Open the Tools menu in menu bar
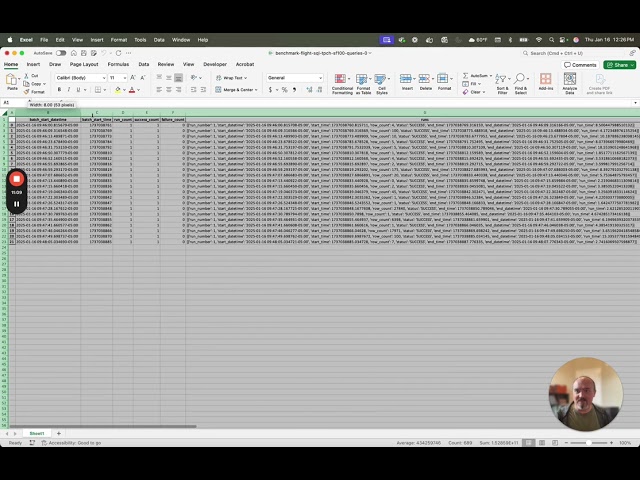640x480 pixels. pyautogui.click(x=140, y=40)
